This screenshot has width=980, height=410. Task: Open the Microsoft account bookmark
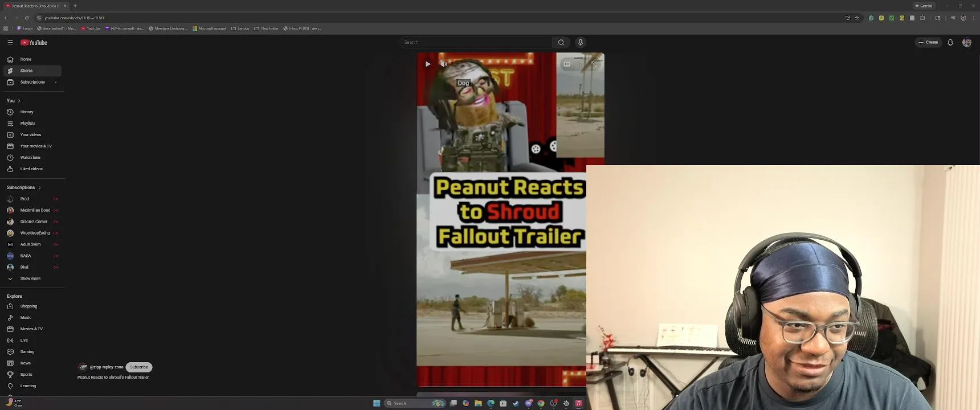click(209, 28)
